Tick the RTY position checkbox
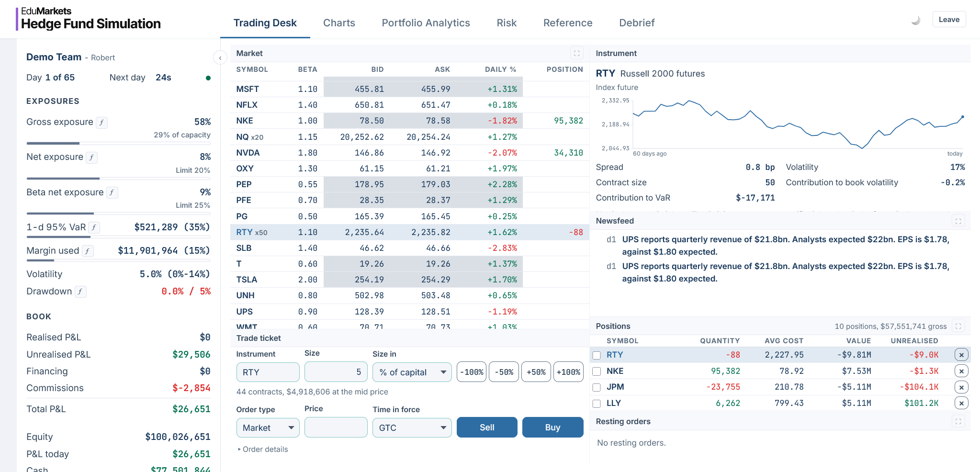980x472 pixels. pos(597,355)
